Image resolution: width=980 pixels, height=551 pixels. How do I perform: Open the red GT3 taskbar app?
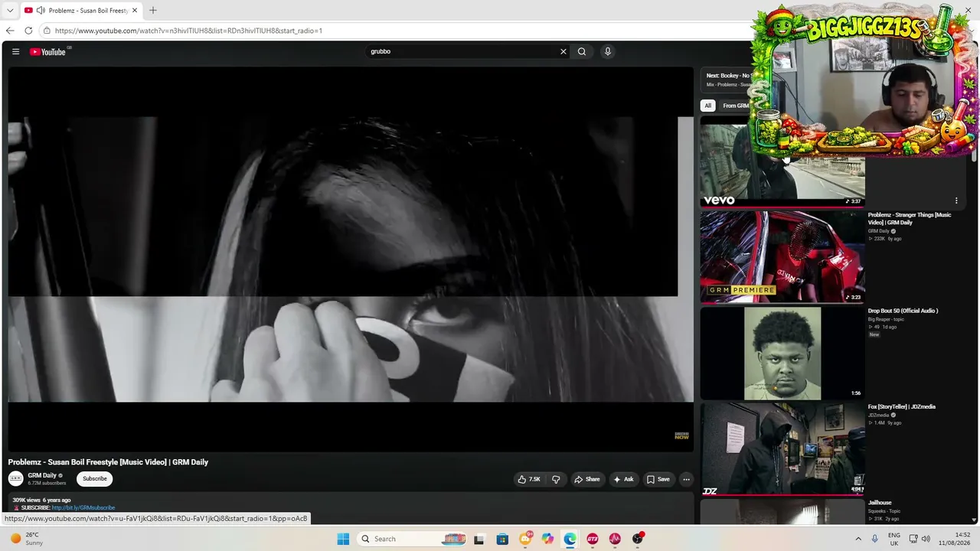pyautogui.click(x=593, y=539)
